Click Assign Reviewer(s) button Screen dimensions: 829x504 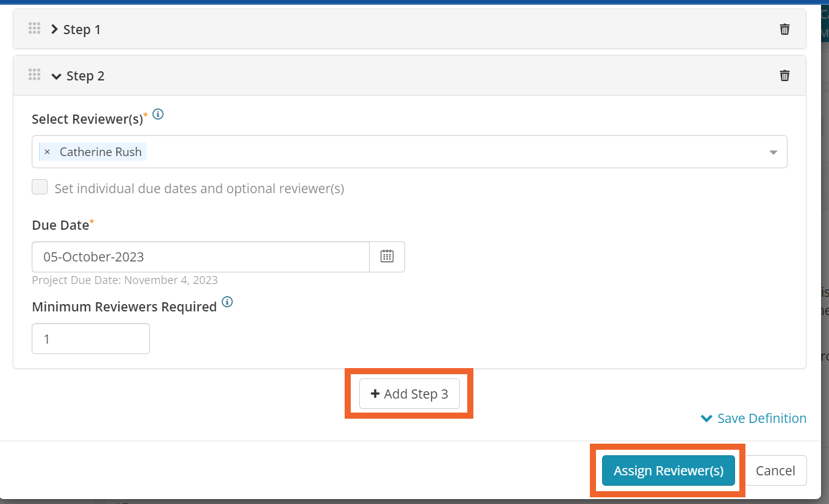[x=669, y=470]
